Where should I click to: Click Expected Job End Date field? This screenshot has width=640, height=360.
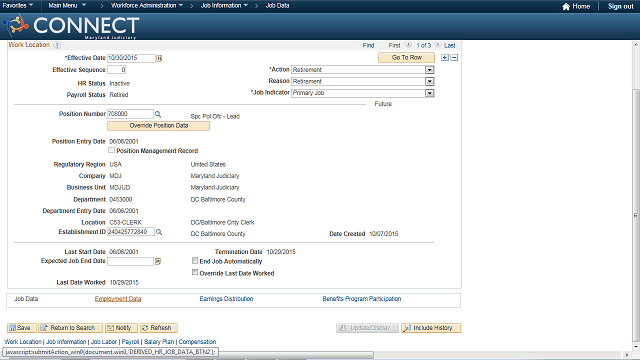[x=130, y=261]
